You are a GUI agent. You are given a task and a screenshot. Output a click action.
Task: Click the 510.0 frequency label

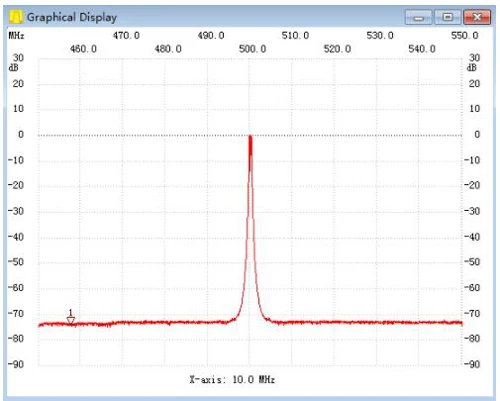(295, 35)
